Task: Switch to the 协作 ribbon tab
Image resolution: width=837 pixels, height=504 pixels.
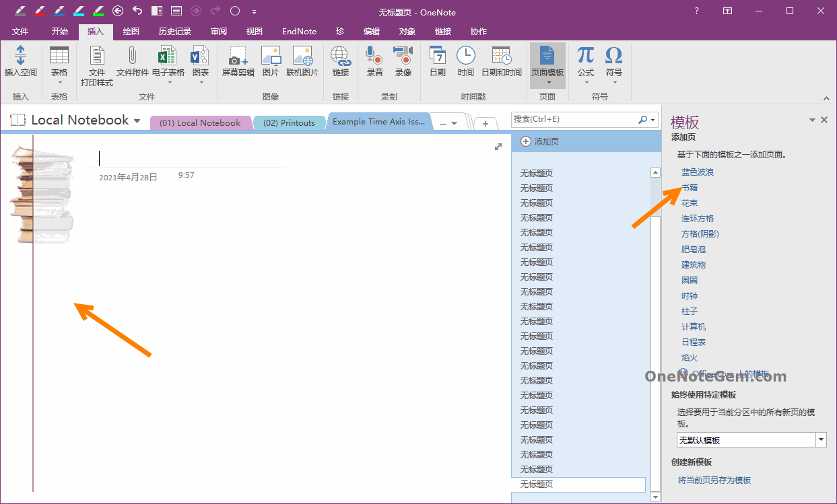Action: [x=479, y=32]
